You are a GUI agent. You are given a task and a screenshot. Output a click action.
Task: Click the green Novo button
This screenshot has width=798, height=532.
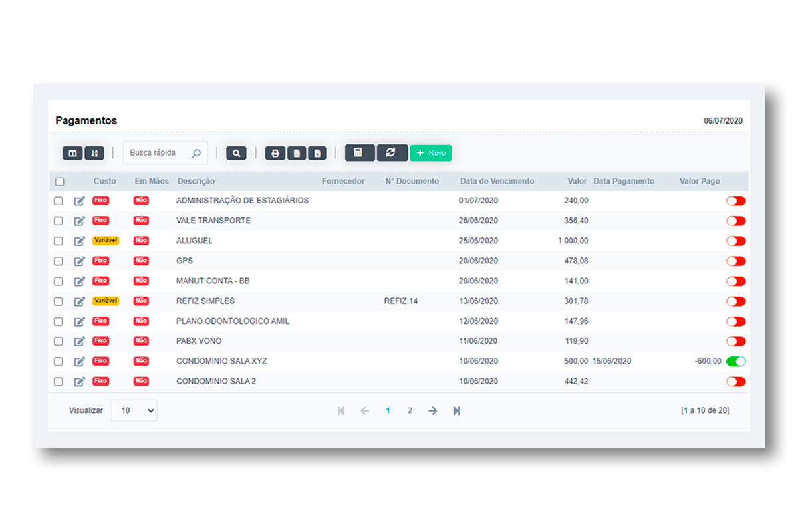[x=430, y=153]
